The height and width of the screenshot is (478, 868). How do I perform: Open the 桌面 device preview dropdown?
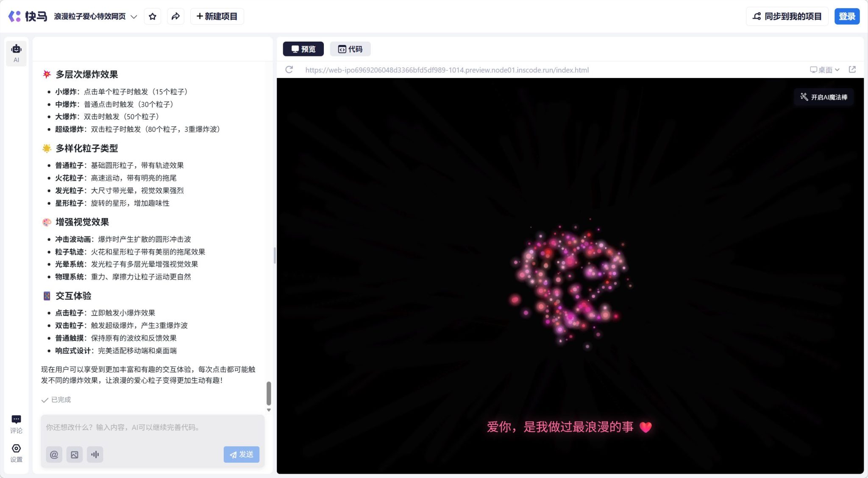(x=824, y=70)
